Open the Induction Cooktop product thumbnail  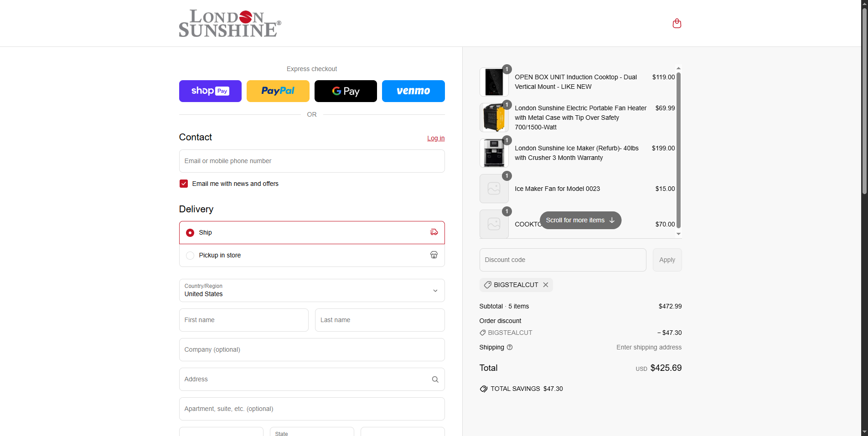[x=494, y=82]
